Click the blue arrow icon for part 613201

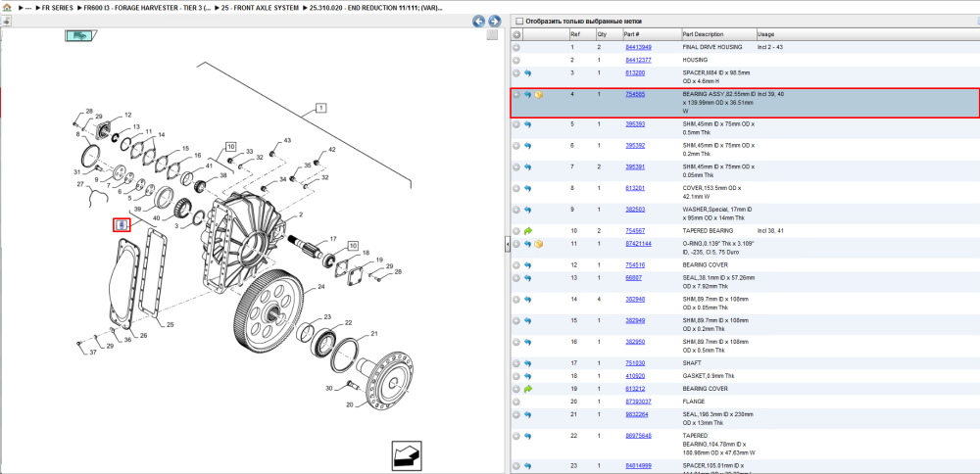tap(527, 188)
